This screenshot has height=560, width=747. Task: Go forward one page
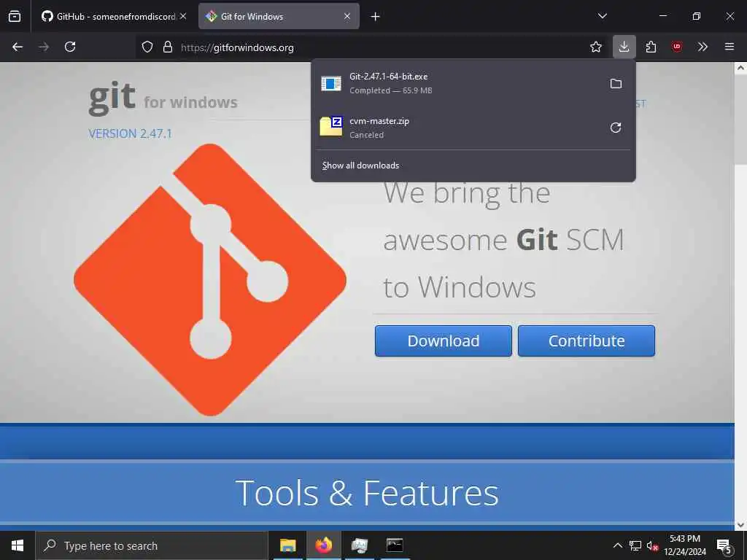pyautogui.click(x=44, y=47)
